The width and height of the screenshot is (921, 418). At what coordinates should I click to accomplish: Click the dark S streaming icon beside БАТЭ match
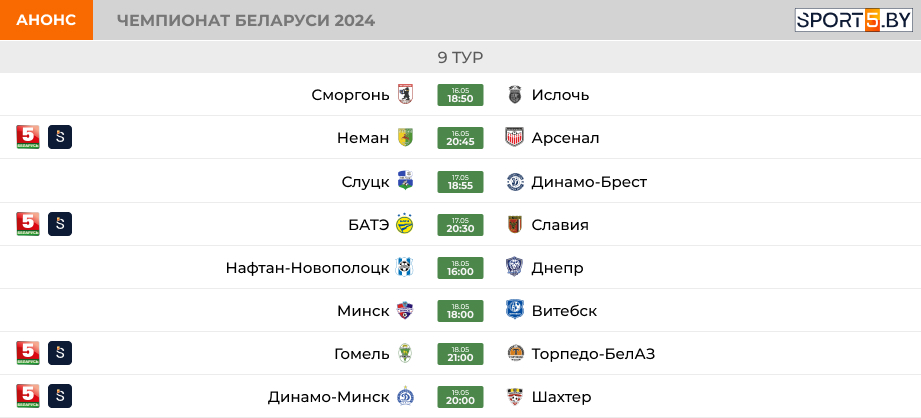coord(60,224)
